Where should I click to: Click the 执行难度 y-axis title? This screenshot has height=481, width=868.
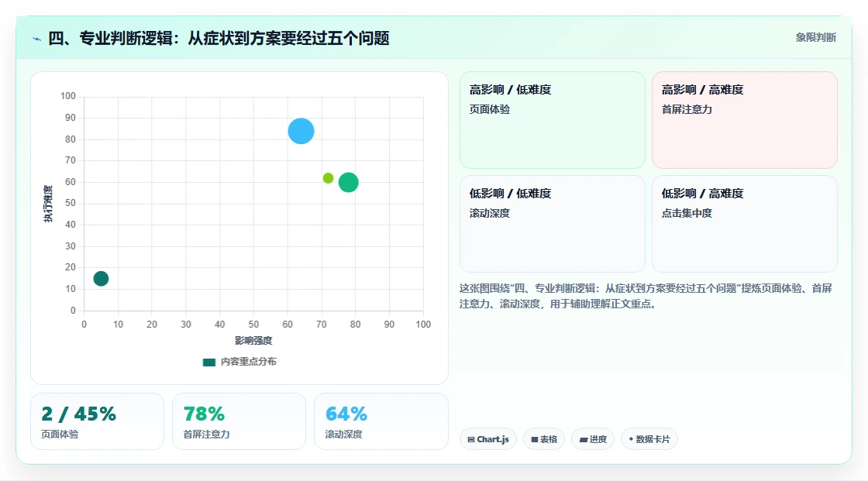click(x=48, y=204)
